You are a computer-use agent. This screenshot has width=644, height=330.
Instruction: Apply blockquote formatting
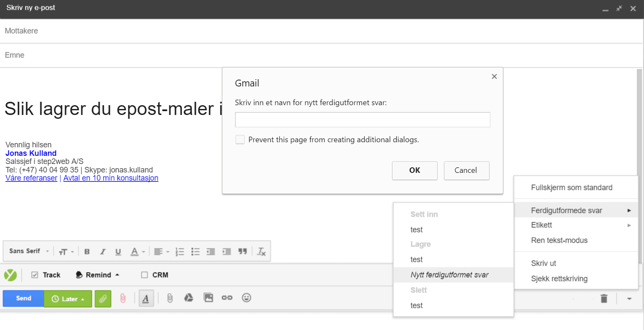coord(243,251)
